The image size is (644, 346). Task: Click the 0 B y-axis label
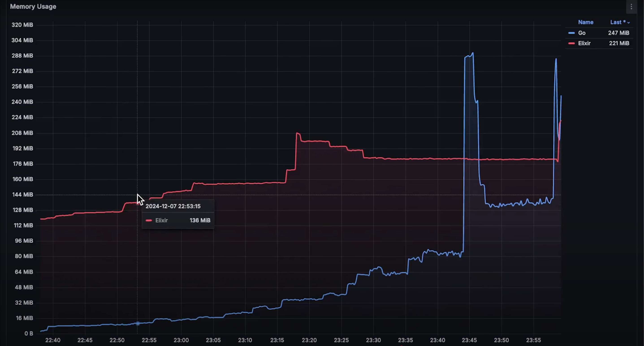click(29, 333)
